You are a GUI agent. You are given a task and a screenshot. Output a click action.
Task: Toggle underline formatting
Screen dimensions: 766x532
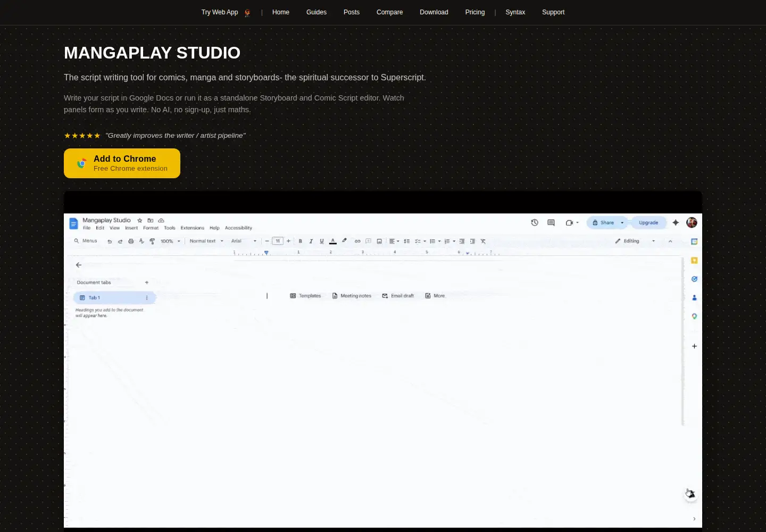click(321, 241)
